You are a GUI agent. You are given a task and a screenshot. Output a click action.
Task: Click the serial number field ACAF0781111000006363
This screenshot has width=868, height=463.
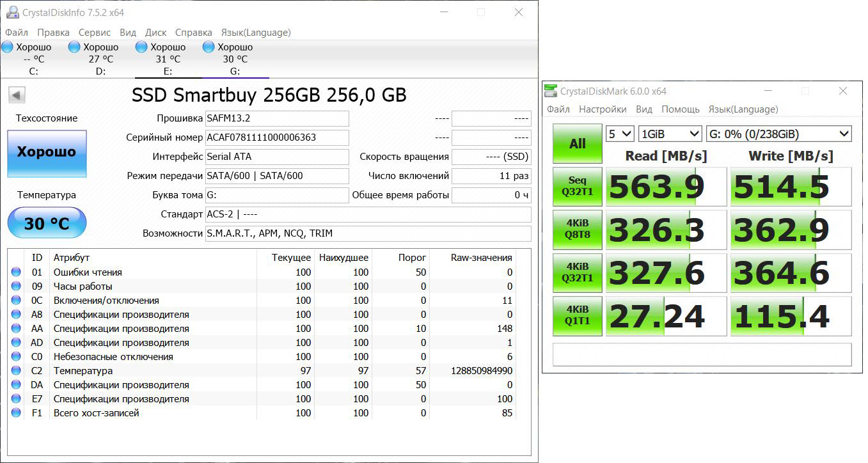277,137
